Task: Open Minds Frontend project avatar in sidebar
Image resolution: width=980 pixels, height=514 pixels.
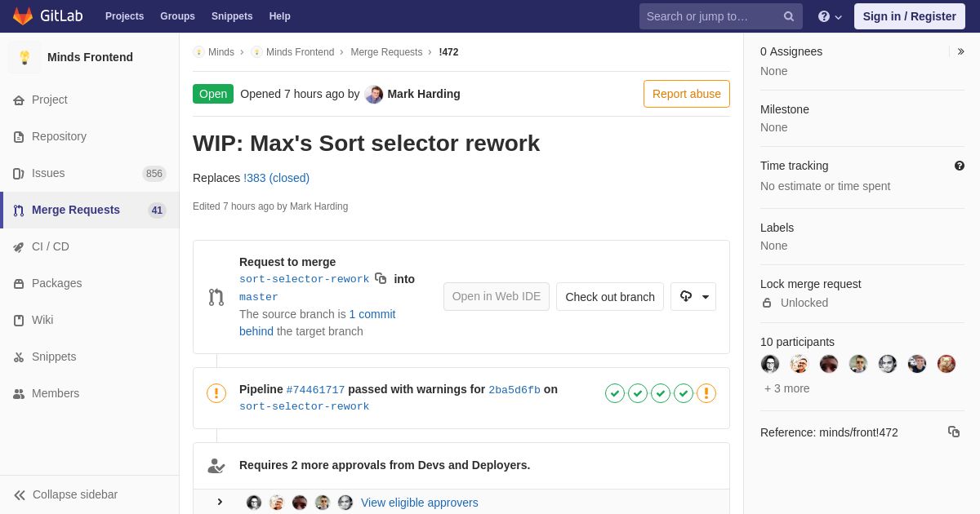Action: click(24, 57)
